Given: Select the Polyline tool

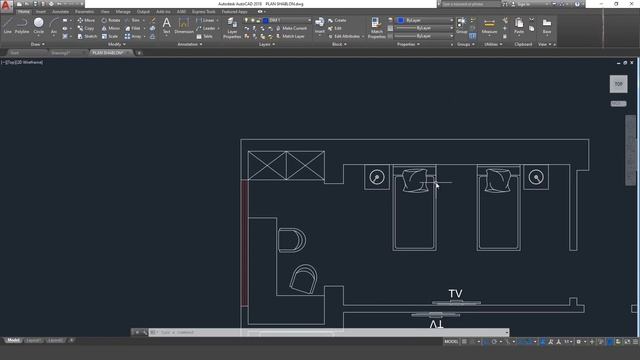Looking at the screenshot, I should 22,26.
